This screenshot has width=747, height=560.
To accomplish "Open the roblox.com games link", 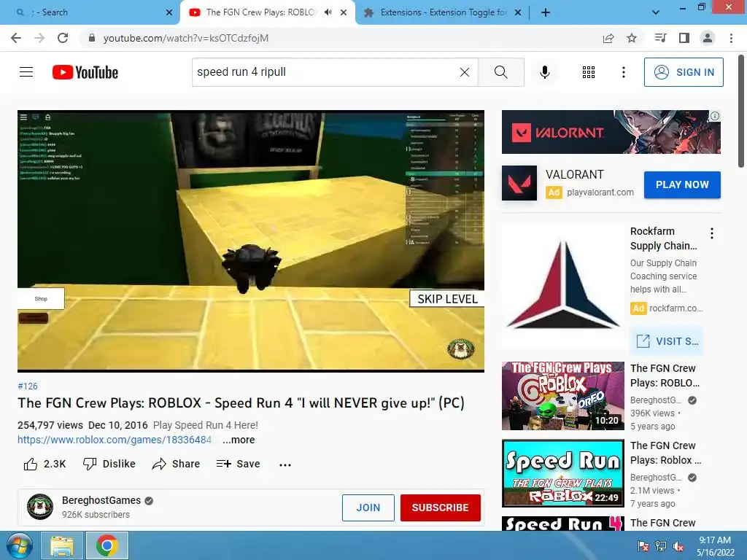I will point(115,440).
